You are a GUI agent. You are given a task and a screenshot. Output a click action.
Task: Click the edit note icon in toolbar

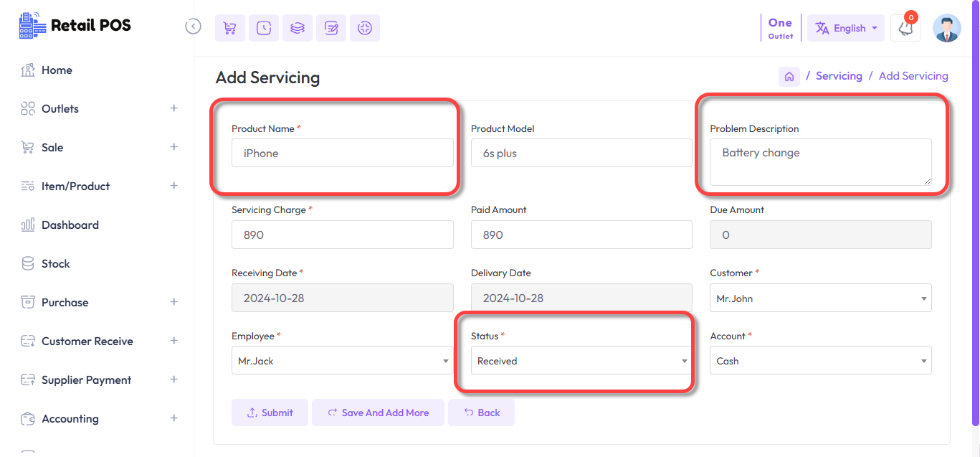pos(331,28)
